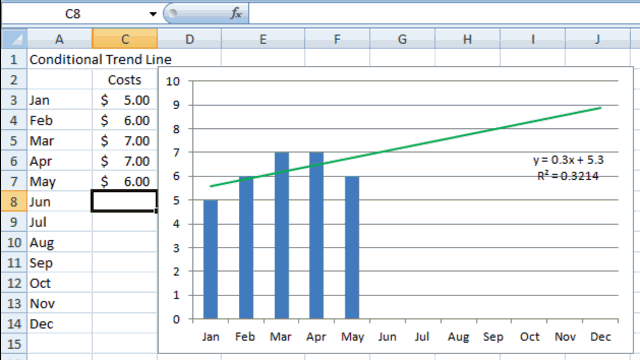Screen dimensions: 640x360
Task: Click the 'Jun' cell in column A
Action: pyautogui.click(x=60, y=202)
